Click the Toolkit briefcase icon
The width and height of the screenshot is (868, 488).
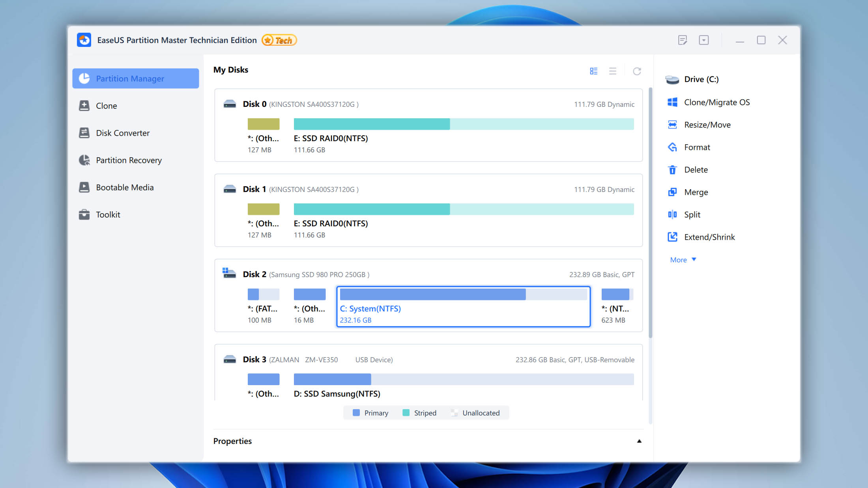(x=84, y=214)
